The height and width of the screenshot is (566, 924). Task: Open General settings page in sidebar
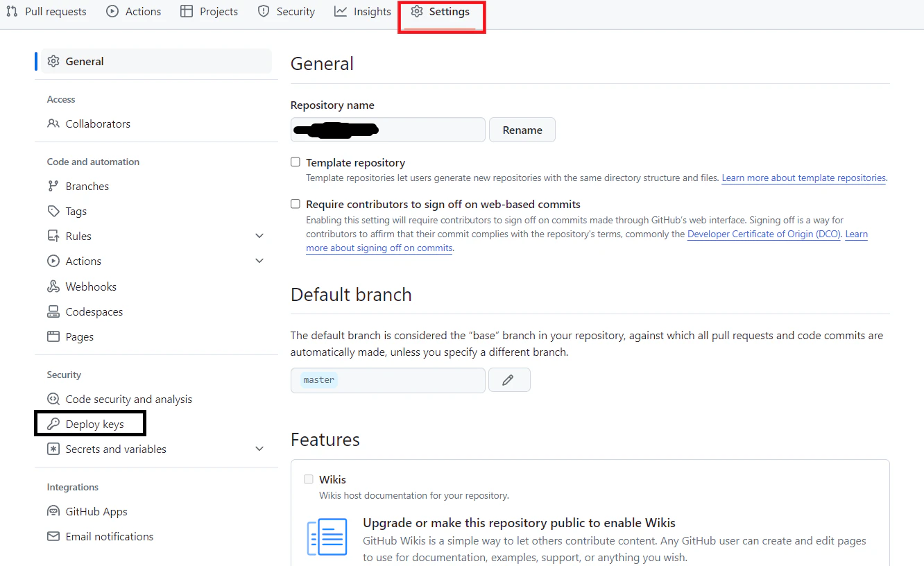156,61
